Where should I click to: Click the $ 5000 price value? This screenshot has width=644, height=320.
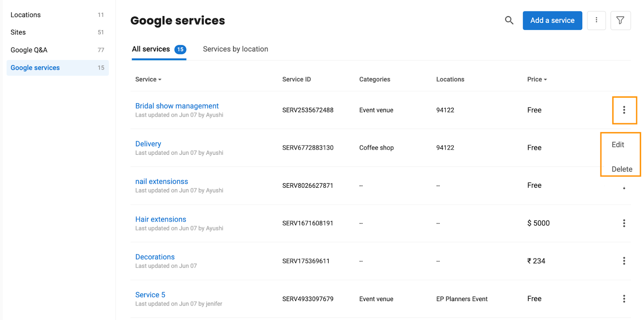[539, 223]
